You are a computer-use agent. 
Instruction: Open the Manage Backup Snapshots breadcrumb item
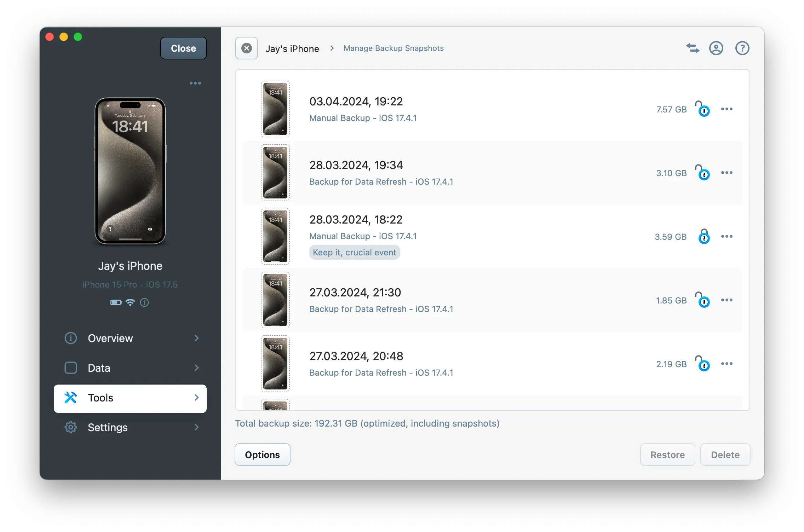click(x=393, y=48)
